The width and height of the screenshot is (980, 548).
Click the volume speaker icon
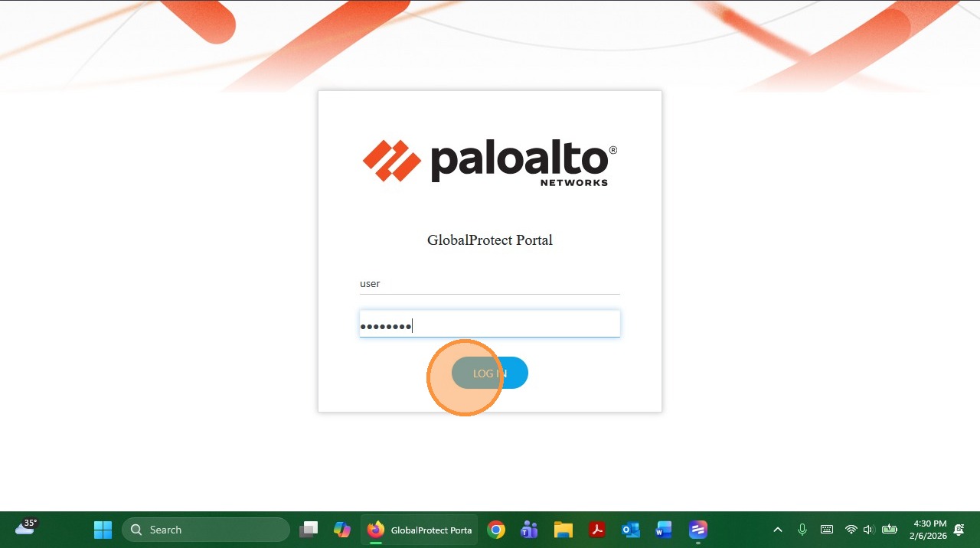869,530
